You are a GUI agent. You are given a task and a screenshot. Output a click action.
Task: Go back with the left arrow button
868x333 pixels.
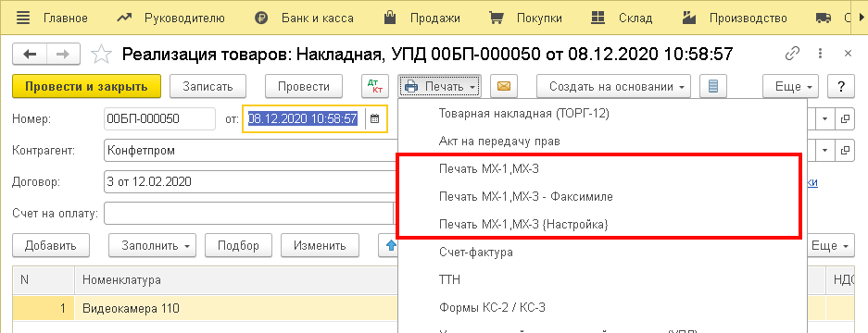[x=30, y=54]
